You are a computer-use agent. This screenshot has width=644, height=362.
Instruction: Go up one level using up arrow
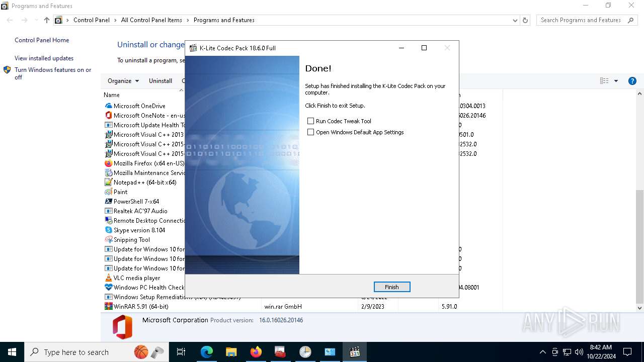(x=47, y=20)
